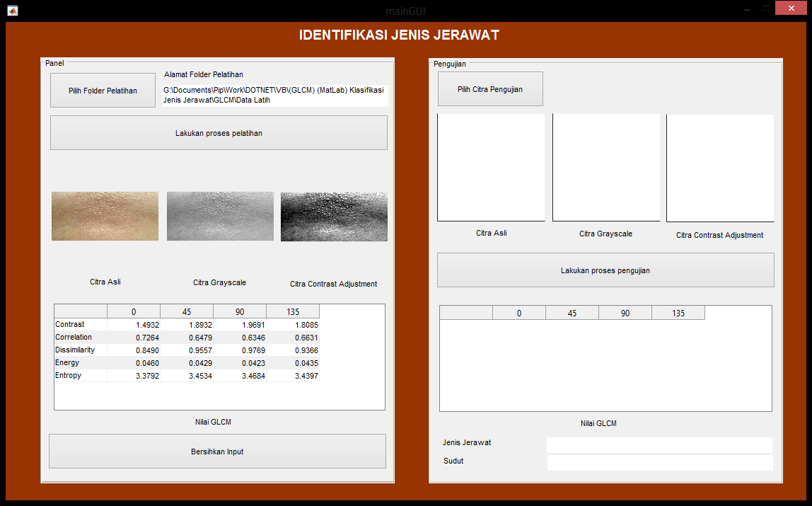Viewport: 812px width, 506px height.
Task: Select the grayscale skin image in training panel
Action: click(x=220, y=216)
